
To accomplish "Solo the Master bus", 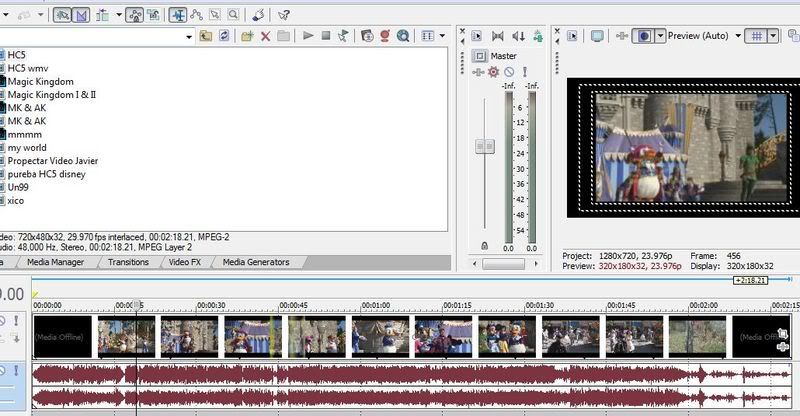I will pyautogui.click(x=524, y=72).
